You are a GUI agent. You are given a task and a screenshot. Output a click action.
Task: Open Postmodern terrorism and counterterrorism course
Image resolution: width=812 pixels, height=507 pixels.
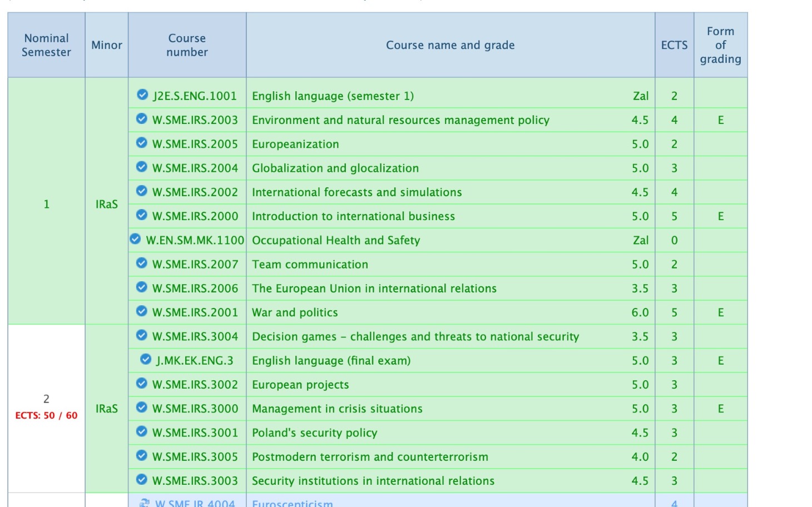(x=370, y=457)
